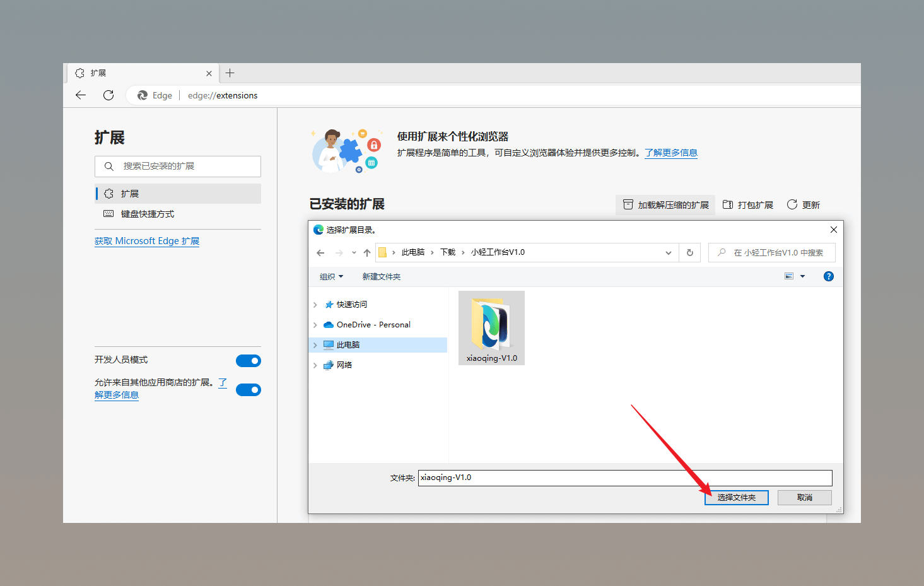The width and height of the screenshot is (924, 586).
Task: Select 网络 in the navigation pane
Action: click(x=344, y=365)
